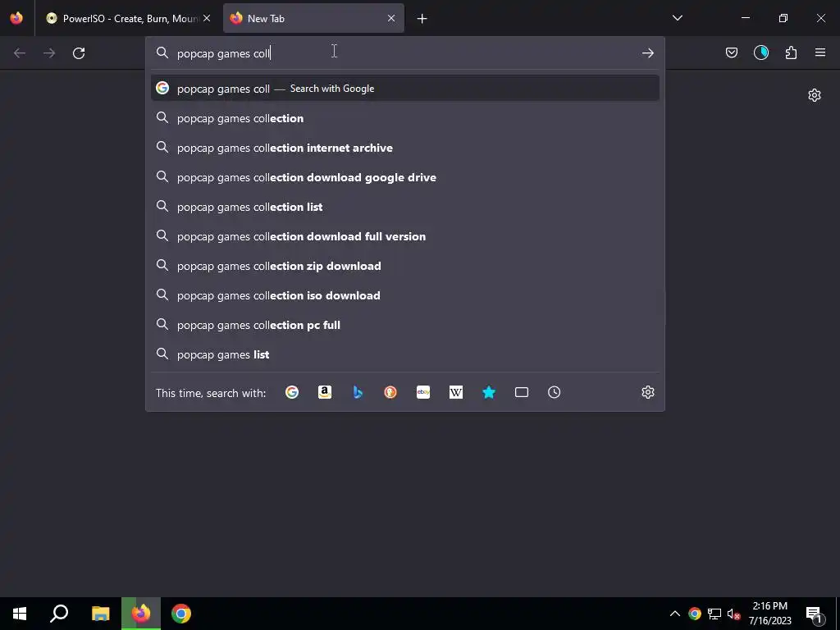Search this time with DuckDuckGo
The image size is (840, 630).
point(390,392)
